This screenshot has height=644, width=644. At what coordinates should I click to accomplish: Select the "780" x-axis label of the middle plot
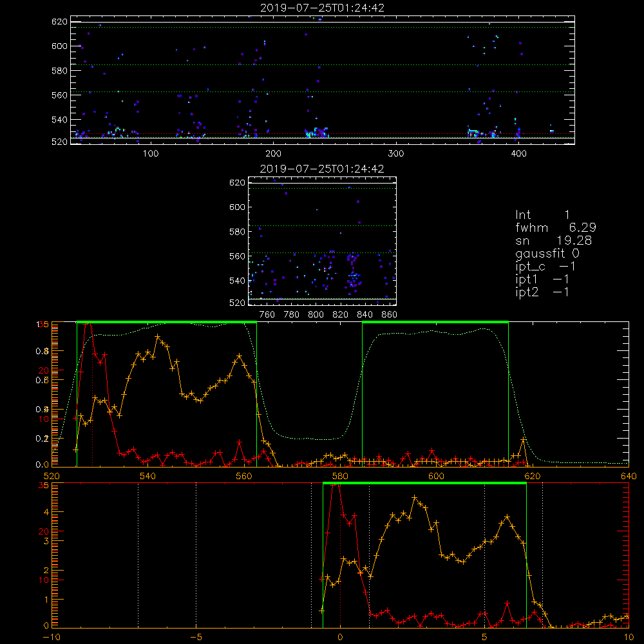point(292,315)
